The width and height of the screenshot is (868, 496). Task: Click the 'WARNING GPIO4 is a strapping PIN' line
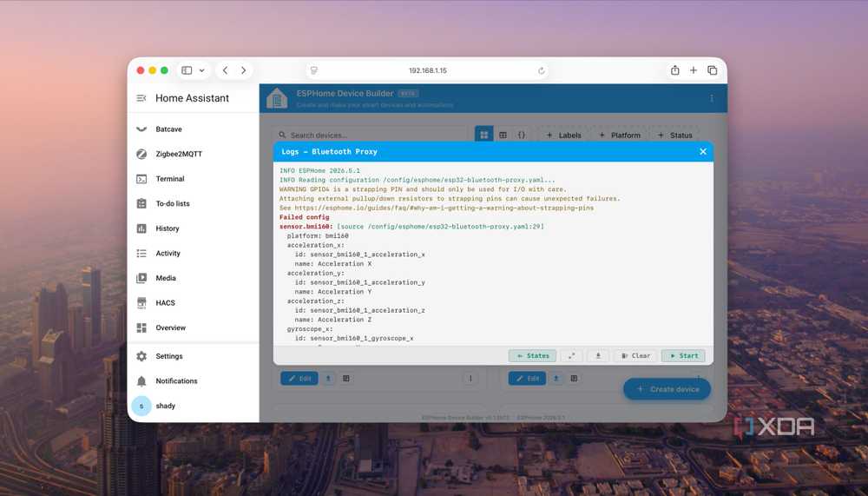point(423,189)
